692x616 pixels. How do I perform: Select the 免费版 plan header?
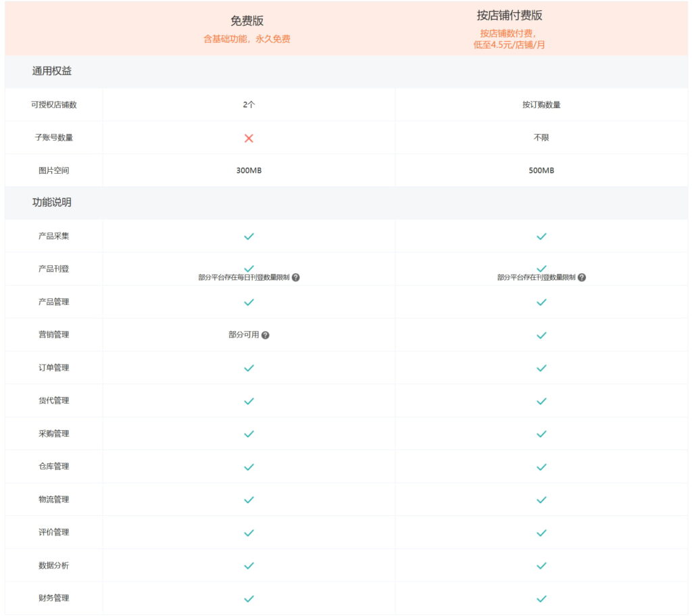click(247, 21)
